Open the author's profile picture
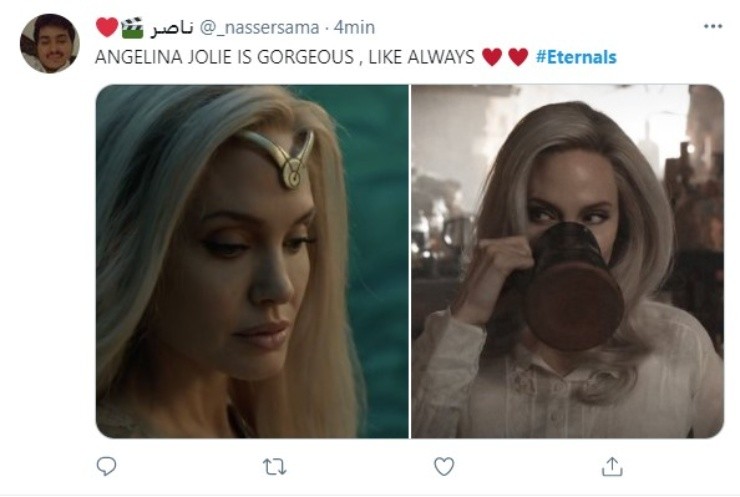740x497 pixels. click(49, 43)
